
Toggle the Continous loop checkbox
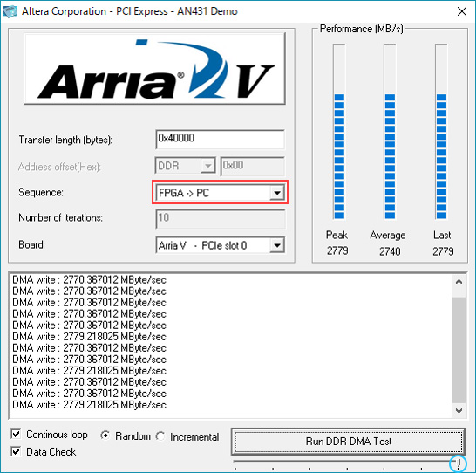(16, 434)
